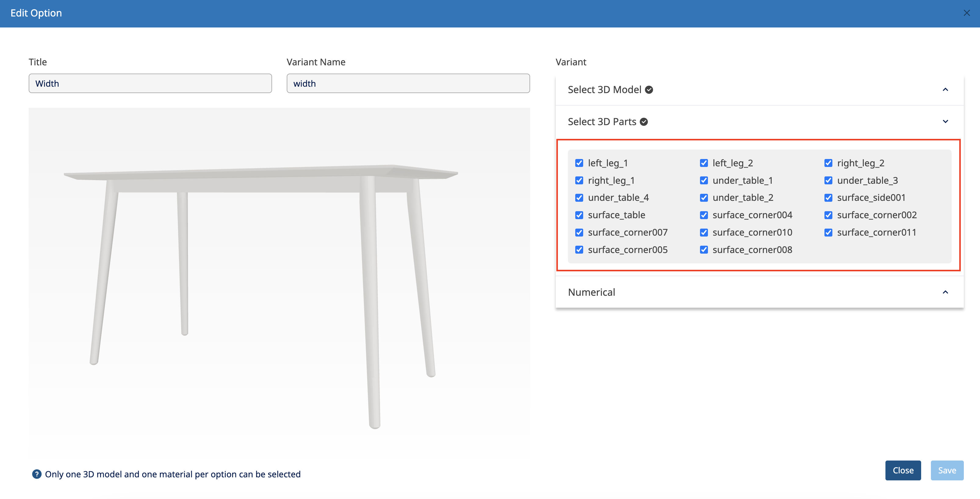
Task: Click checkmark badge next to Select 3D Model
Action: pyautogui.click(x=649, y=90)
